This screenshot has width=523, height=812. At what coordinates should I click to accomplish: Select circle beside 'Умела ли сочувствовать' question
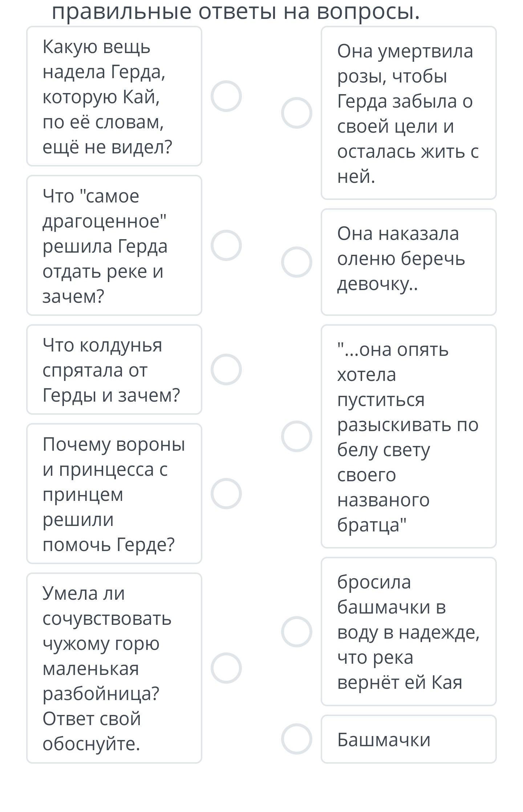coord(226,668)
